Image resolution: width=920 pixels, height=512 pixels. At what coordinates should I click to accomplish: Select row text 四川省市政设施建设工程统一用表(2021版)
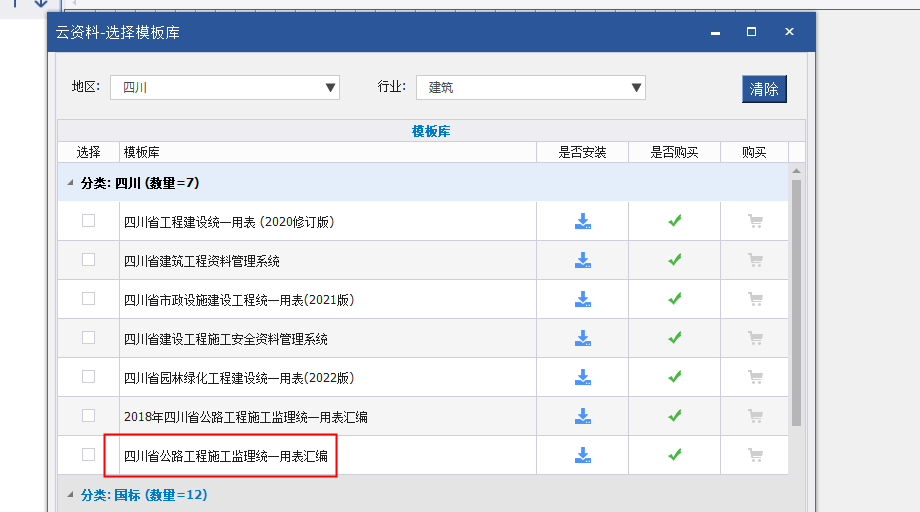[x=239, y=300]
